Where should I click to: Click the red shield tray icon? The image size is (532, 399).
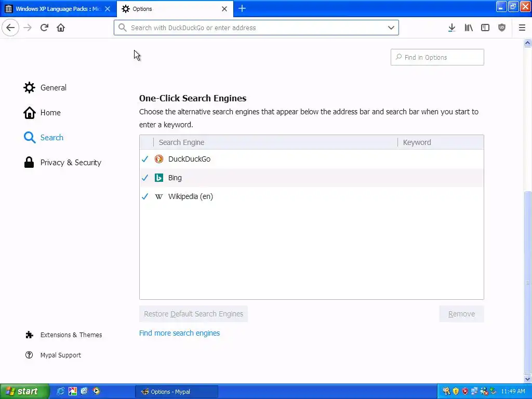click(465, 391)
